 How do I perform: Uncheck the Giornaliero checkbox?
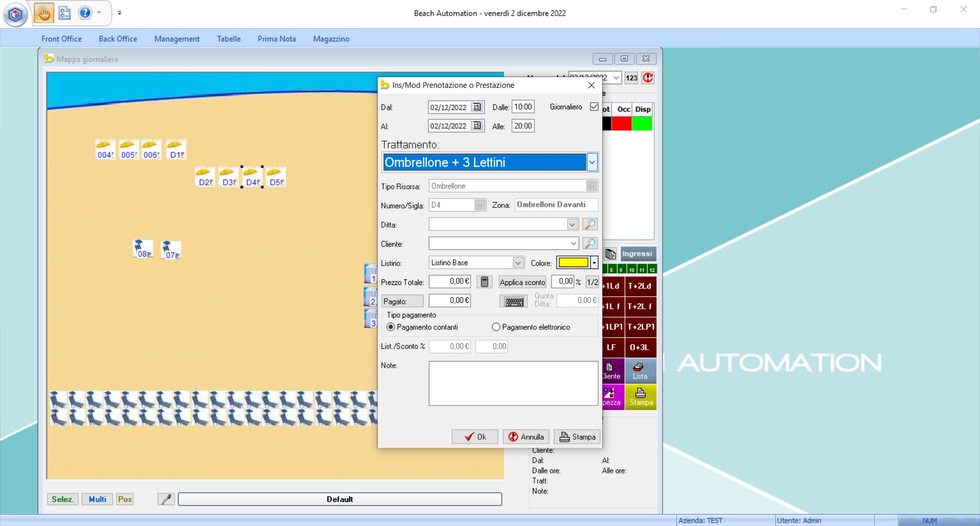pos(594,107)
